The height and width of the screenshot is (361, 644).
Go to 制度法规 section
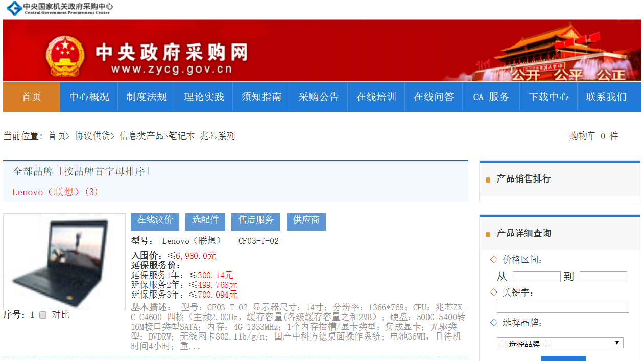coord(147,97)
